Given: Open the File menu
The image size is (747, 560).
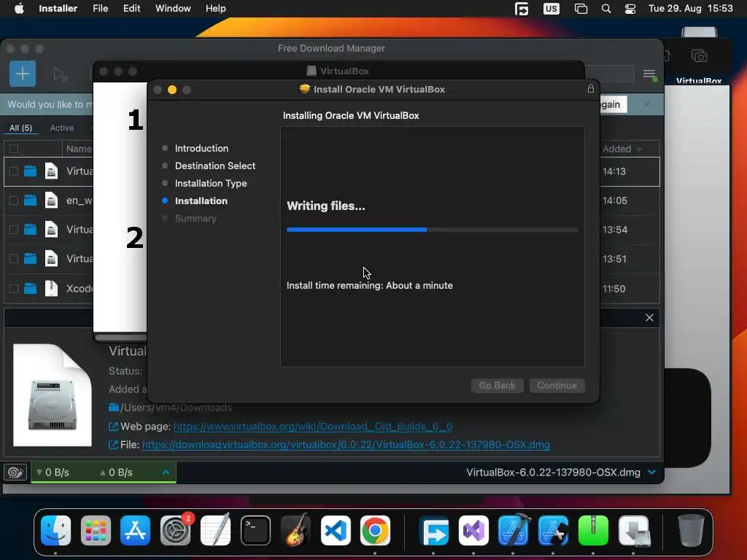Looking at the screenshot, I should (x=100, y=9).
